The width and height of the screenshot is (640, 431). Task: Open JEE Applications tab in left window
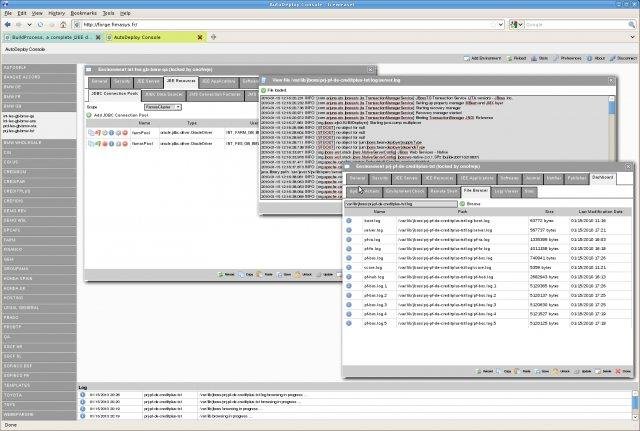tap(218, 82)
